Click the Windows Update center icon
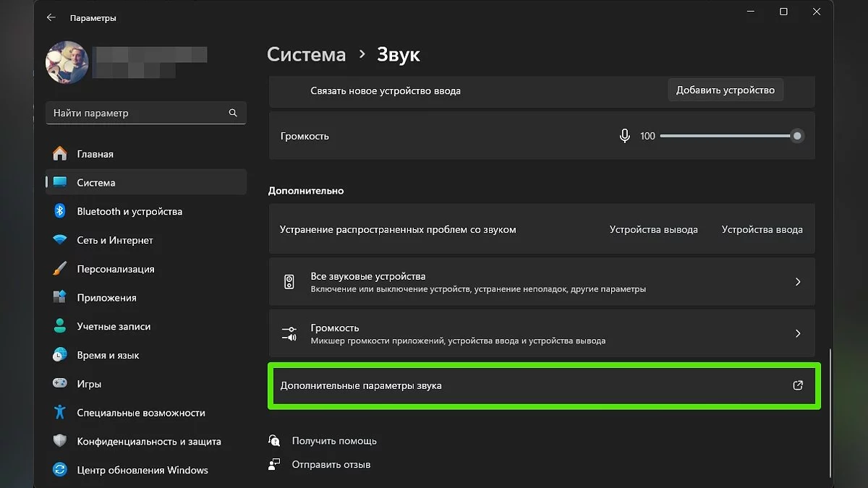 [60, 470]
